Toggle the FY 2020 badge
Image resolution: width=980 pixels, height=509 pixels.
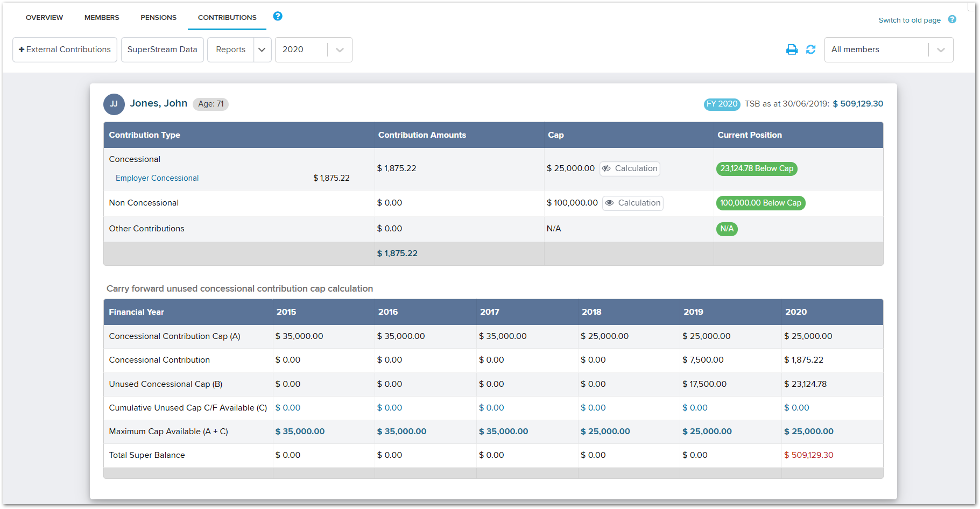tap(722, 104)
